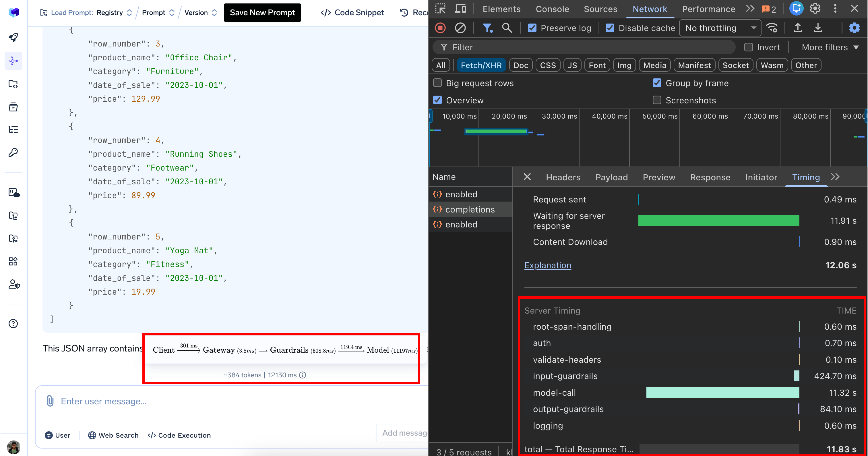Switch to the Console tab
This screenshot has width=868, height=456.
(x=552, y=9)
